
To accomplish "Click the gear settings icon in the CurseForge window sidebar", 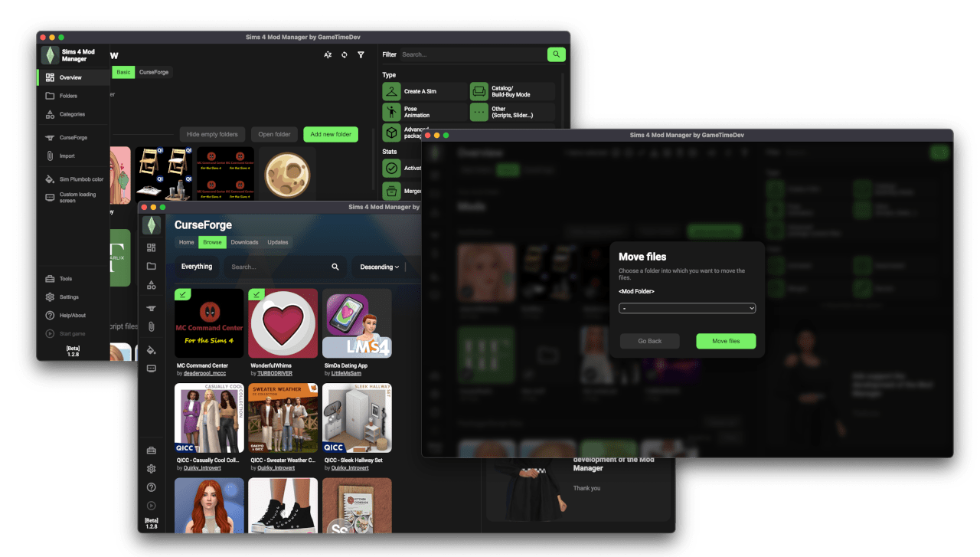I will [x=152, y=468].
